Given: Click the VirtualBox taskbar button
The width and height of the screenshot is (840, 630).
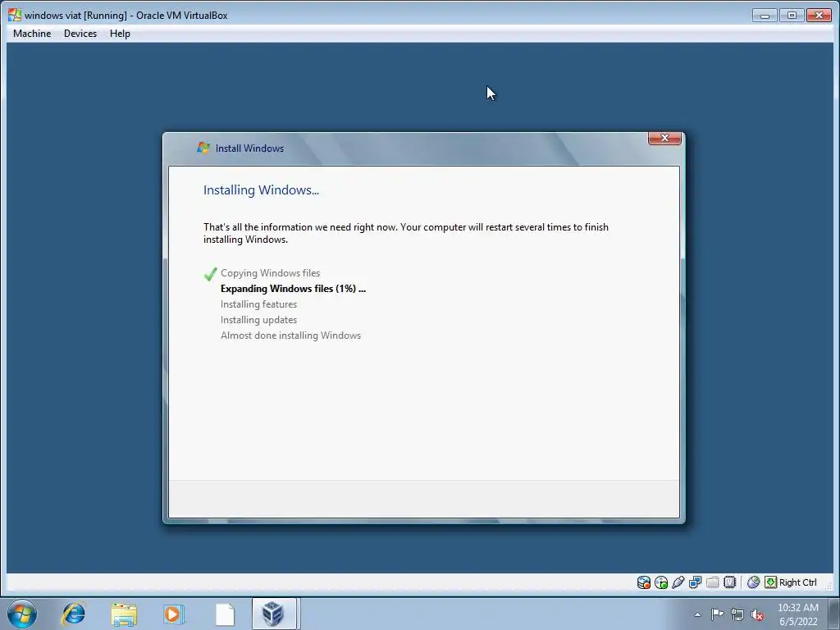Looking at the screenshot, I should click(274, 614).
